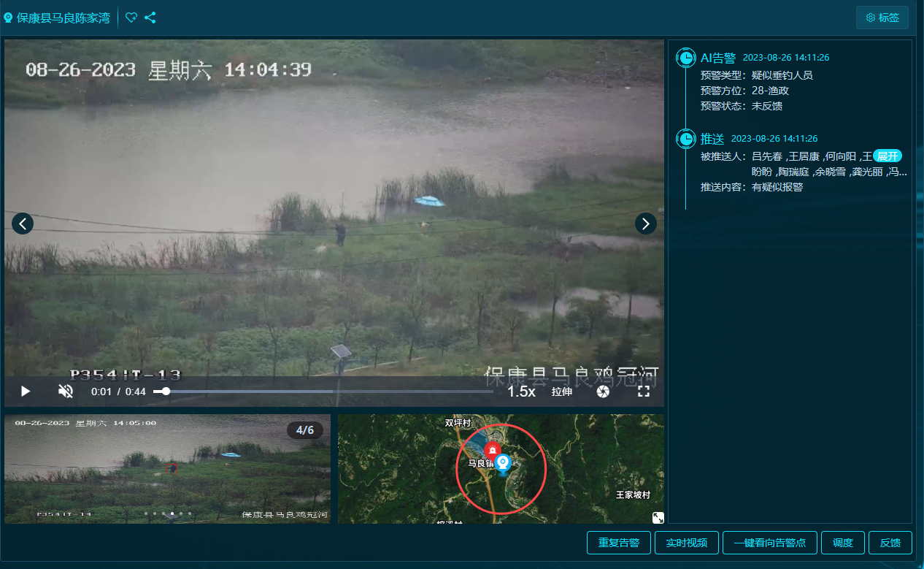Click the 双坪村 label on the map
This screenshot has width=924, height=569.
click(x=458, y=423)
